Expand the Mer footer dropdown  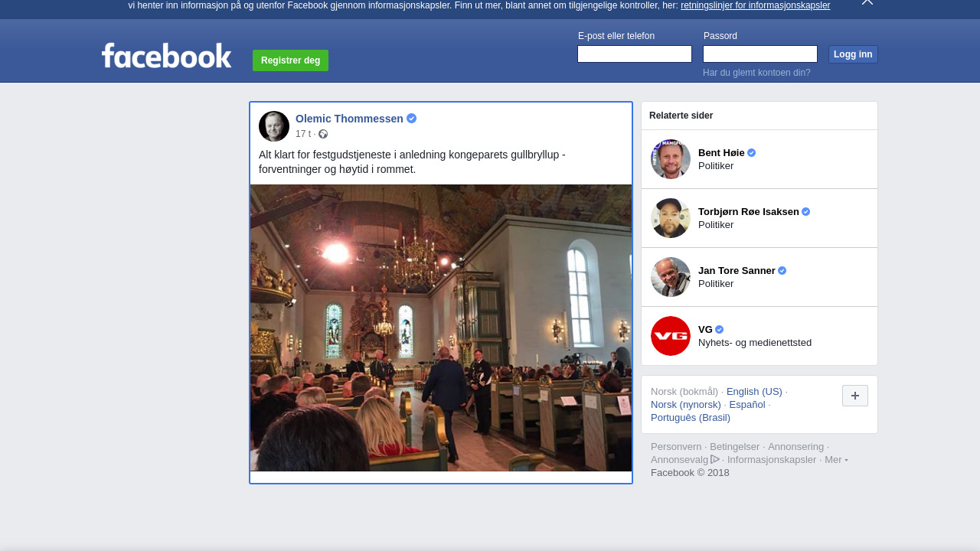click(x=836, y=460)
